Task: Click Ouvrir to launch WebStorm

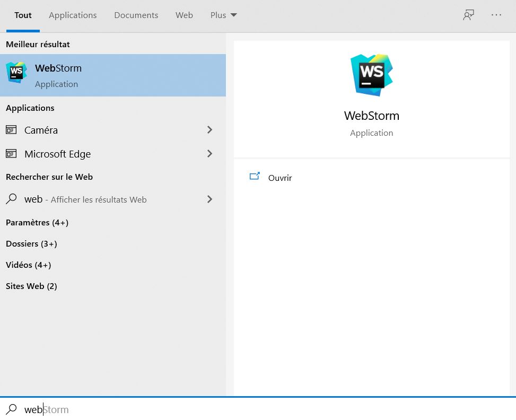Action: [x=279, y=178]
